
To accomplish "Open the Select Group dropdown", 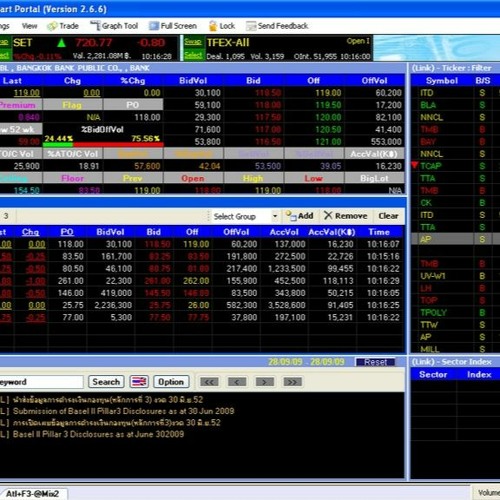I will coord(245,216).
